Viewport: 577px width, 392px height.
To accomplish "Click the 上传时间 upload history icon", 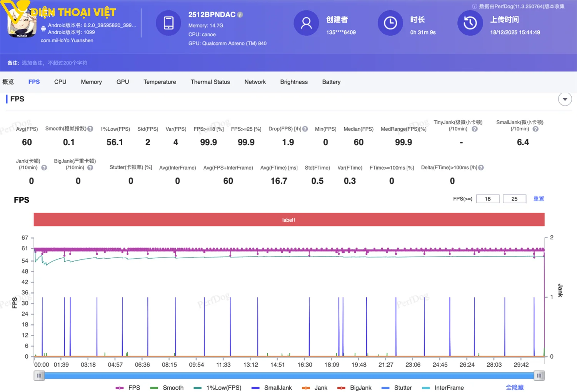I will pyautogui.click(x=470, y=23).
